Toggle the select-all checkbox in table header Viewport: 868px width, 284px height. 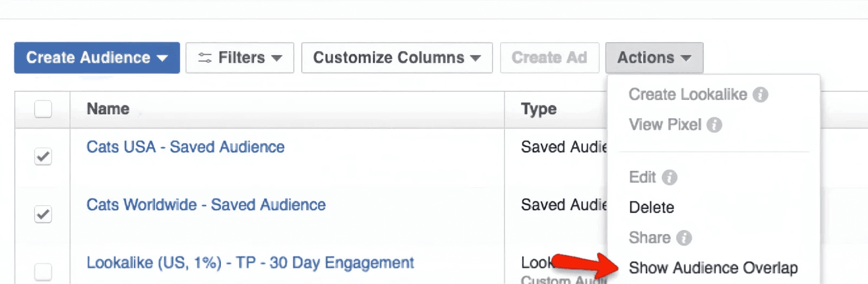coord(43,109)
